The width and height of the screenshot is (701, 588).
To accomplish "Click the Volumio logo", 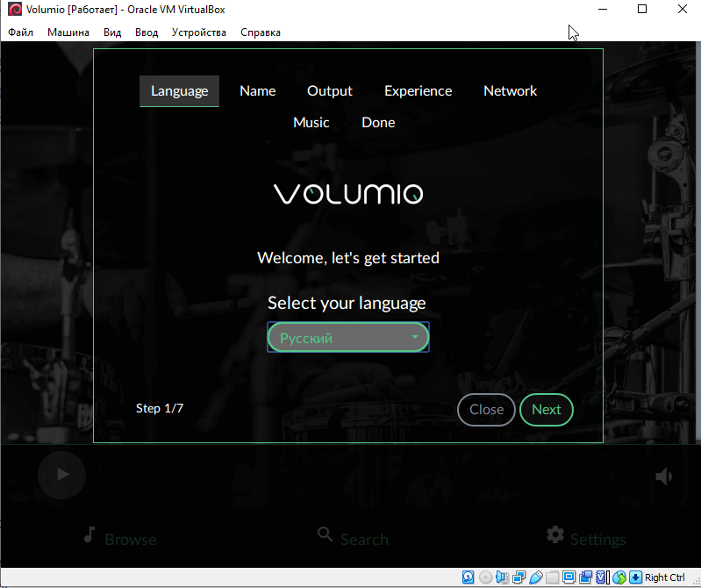I will tap(348, 194).
